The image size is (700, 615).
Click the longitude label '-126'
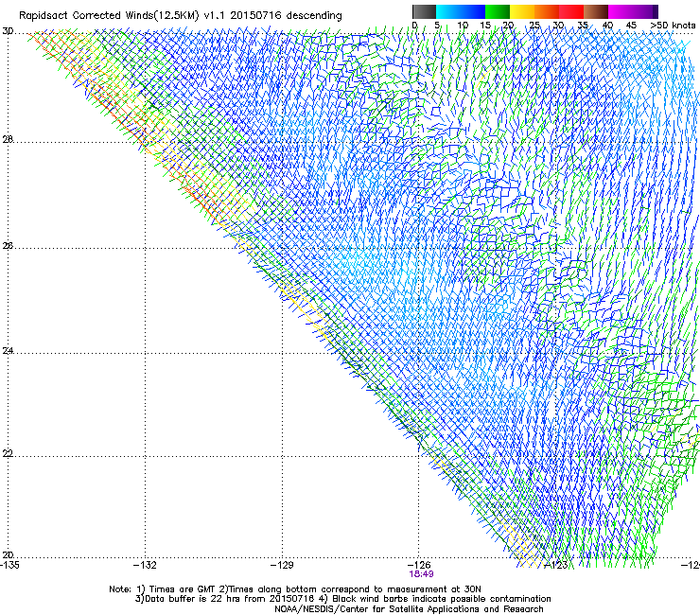pyautogui.click(x=419, y=565)
